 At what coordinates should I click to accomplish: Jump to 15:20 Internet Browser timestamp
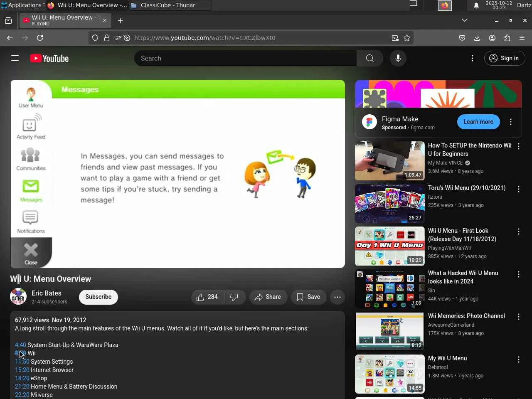[x=22, y=370]
